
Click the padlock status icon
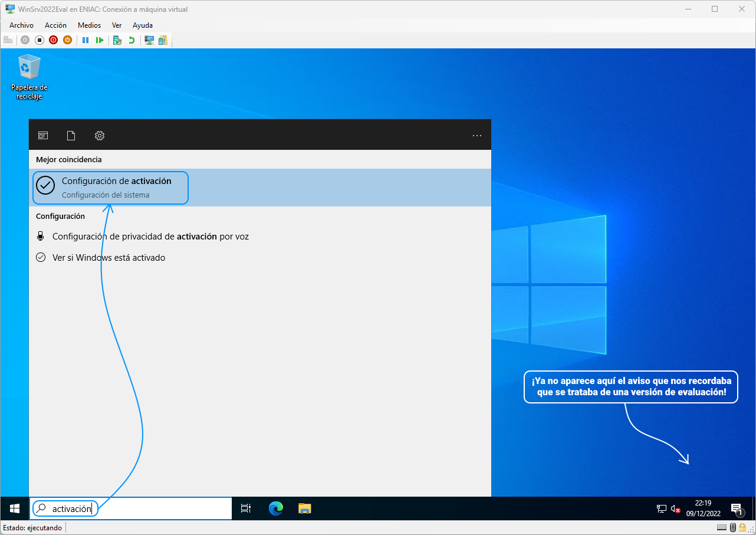pos(742,528)
